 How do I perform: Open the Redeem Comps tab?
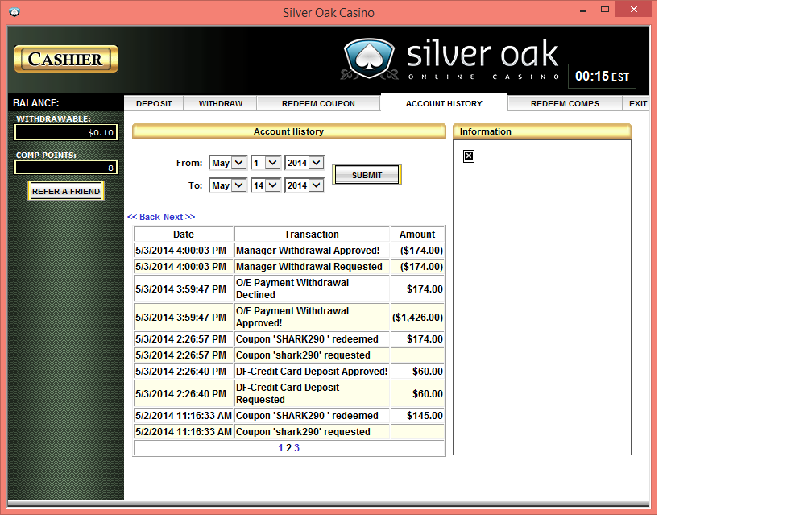(x=565, y=104)
